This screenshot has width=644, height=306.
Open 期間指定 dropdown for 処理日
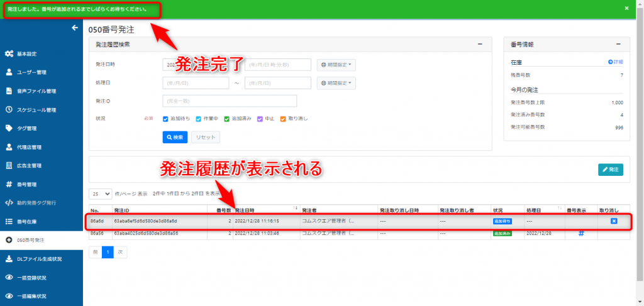click(x=336, y=84)
